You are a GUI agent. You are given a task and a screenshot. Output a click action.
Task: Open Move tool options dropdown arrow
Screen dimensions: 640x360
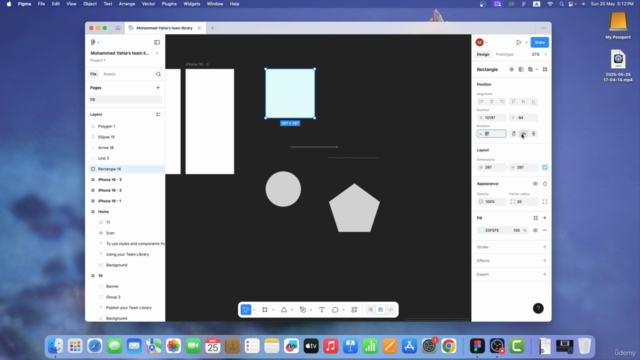[x=254, y=310]
